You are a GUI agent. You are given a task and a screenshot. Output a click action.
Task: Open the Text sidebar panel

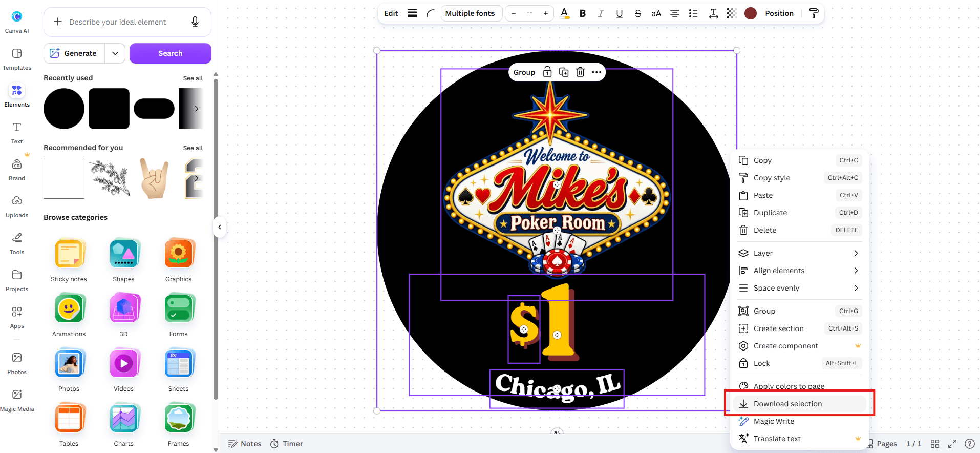point(17,133)
